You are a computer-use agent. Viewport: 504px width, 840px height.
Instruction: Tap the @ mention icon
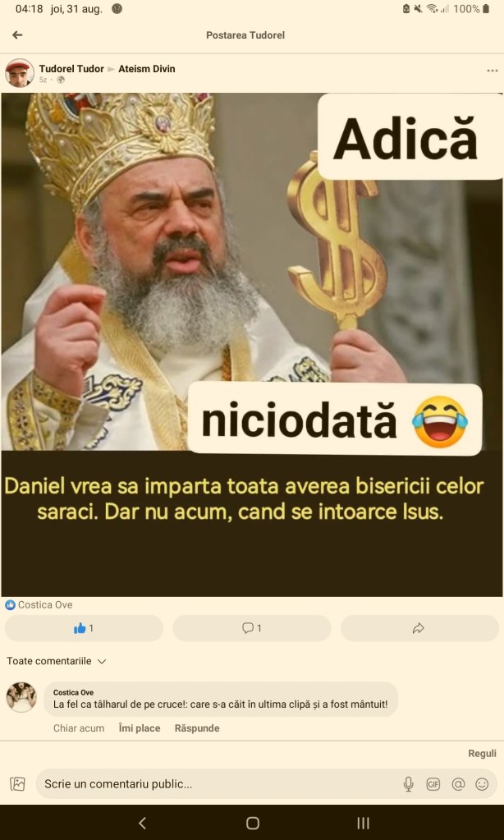458,784
